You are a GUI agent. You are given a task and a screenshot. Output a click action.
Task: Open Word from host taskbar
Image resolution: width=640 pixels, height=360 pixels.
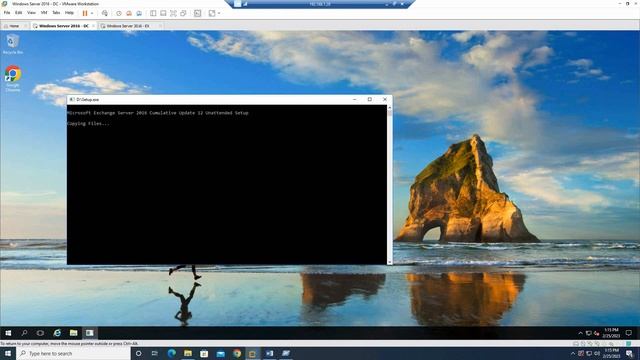coord(269,353)
